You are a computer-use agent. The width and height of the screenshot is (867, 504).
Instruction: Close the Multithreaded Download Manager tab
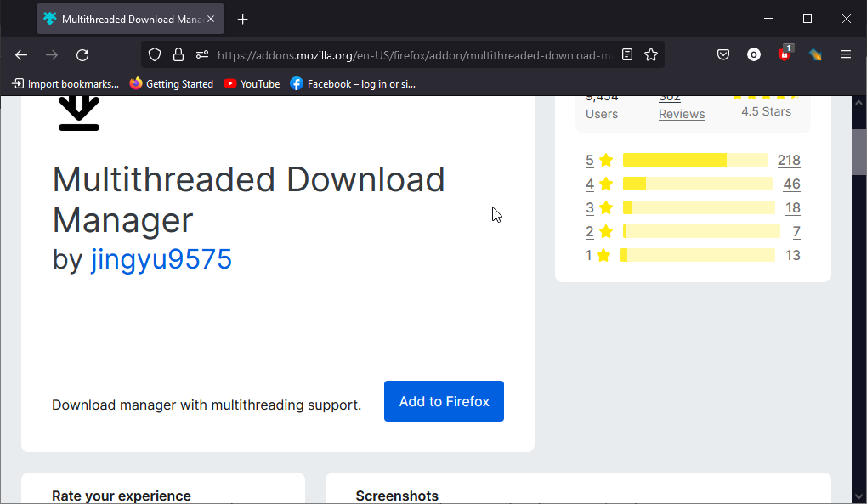[211, 19]
